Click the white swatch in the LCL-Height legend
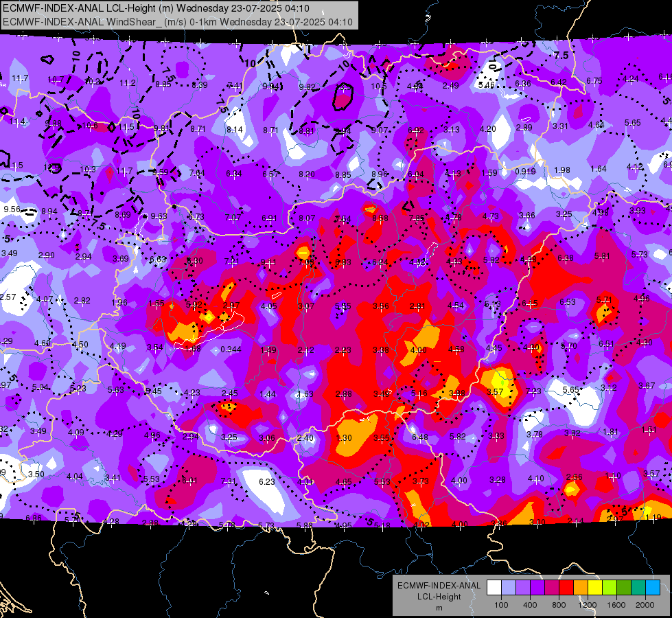Image resolution: width=672 pixels, height=618 pixels. (494, 588)
